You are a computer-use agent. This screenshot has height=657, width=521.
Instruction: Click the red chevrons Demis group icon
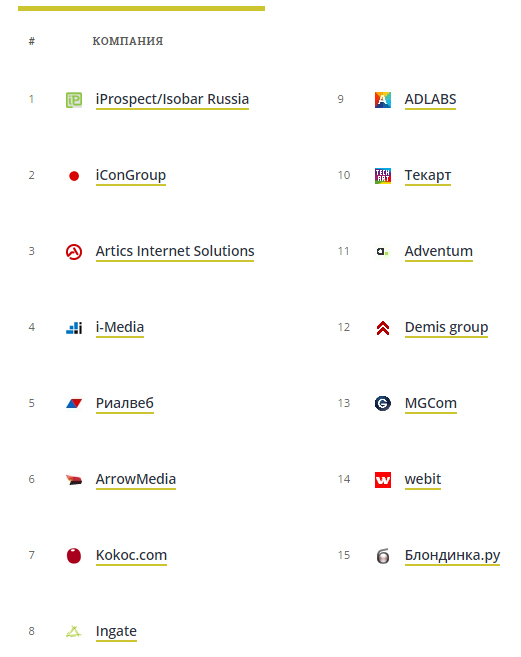click(383, 328)
